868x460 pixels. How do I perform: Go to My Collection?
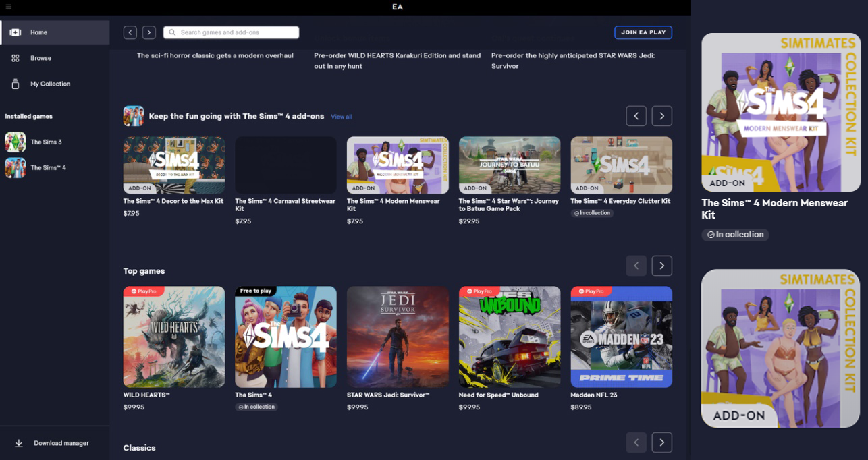50,84
